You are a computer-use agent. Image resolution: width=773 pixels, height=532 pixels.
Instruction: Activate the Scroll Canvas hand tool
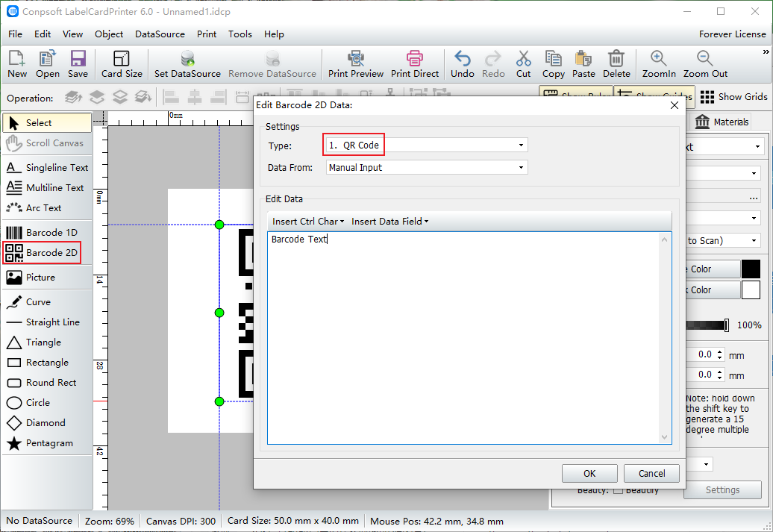coord(47,143)
